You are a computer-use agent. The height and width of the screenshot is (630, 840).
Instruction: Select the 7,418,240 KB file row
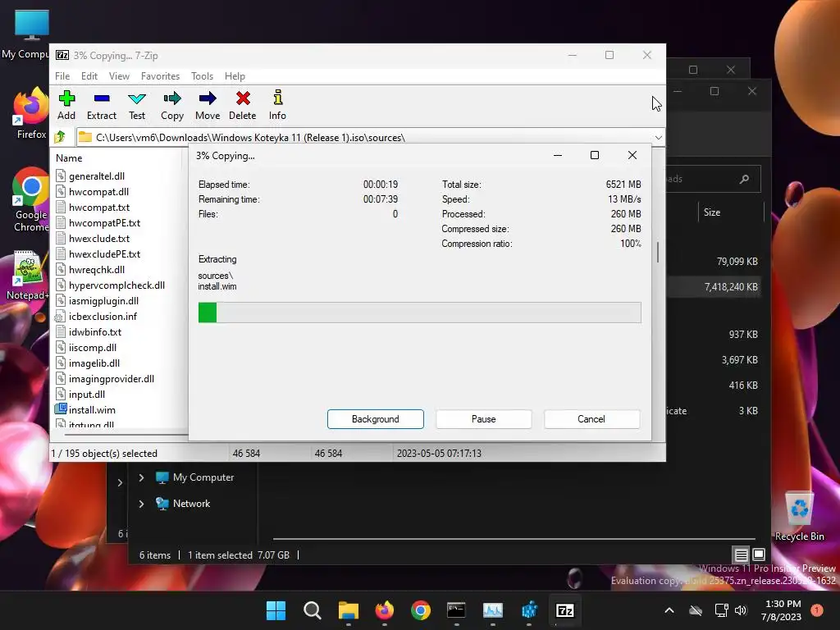coord(714,286)
